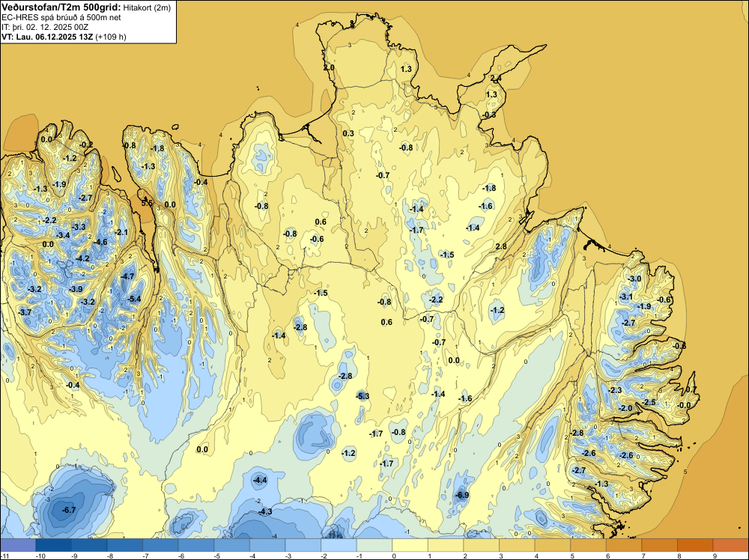The image size is (749, 560).
Task: Click the "Hitakort (2m)" label in the header
Action: pyautogui.click(x=147, y=7)
